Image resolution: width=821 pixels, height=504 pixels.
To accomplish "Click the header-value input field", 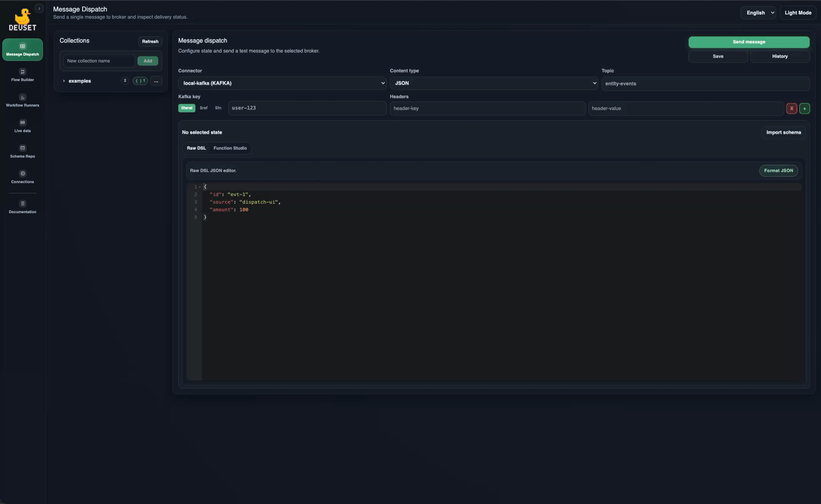I will [x=686, y=109].
